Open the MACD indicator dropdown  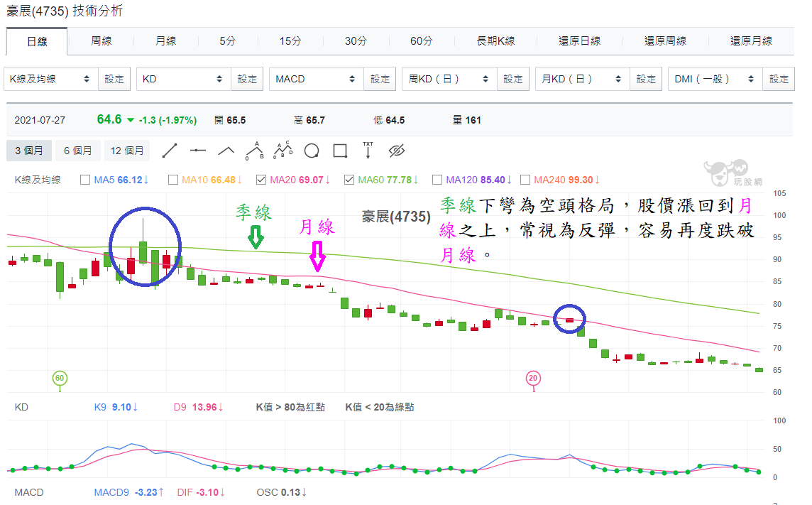click(316, 79)
